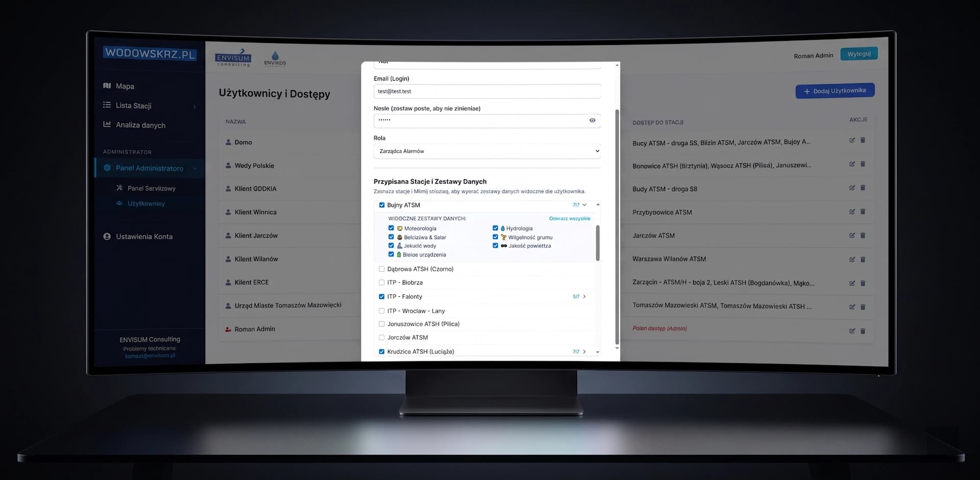Click the support email link in sidebar footer
The height and width of the screenshot is (480, 980).
click(150, 356)
